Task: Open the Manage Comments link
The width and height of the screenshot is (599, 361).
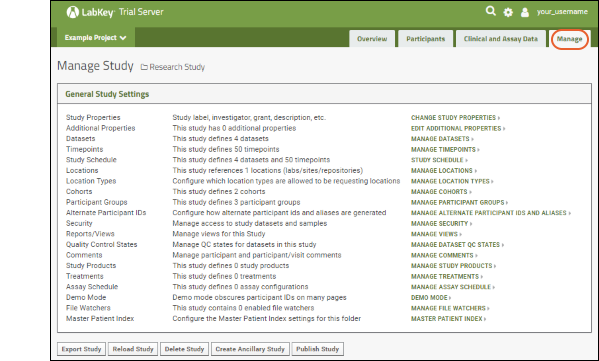Action: tap(444, 255)
